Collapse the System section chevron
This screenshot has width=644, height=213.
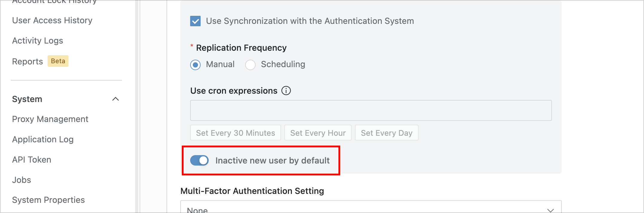[115, 99]
